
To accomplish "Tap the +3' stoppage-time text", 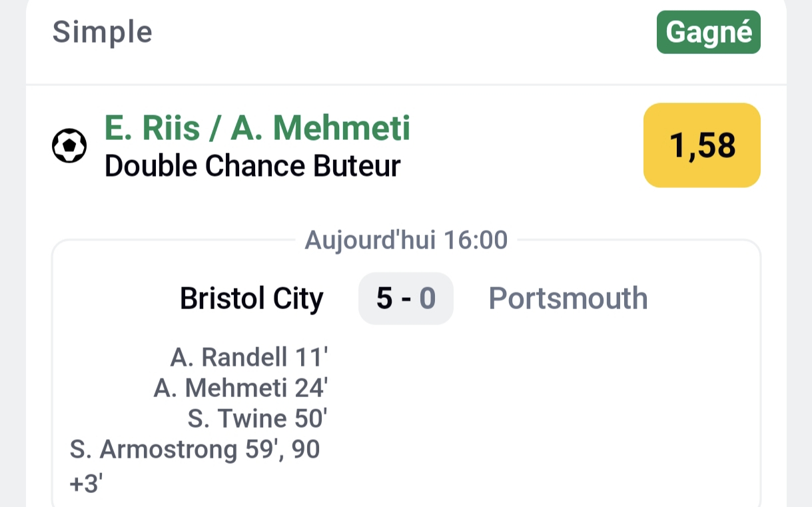I will [85, 484].
